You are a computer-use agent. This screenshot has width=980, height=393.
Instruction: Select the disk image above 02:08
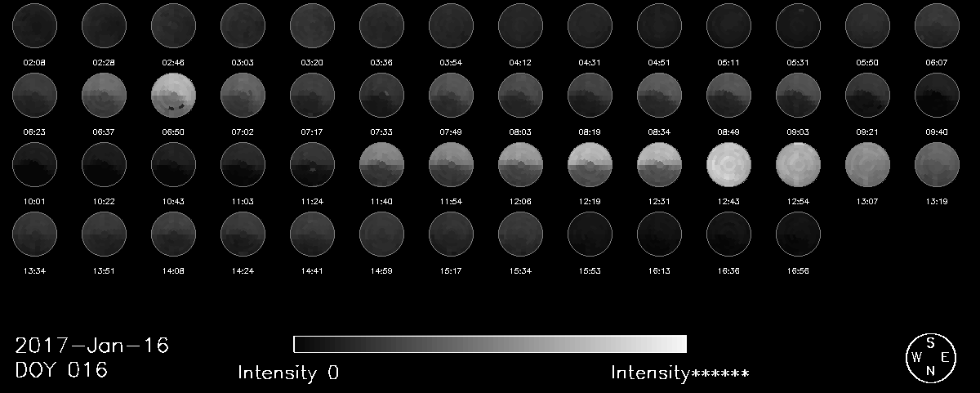point(34,25)
